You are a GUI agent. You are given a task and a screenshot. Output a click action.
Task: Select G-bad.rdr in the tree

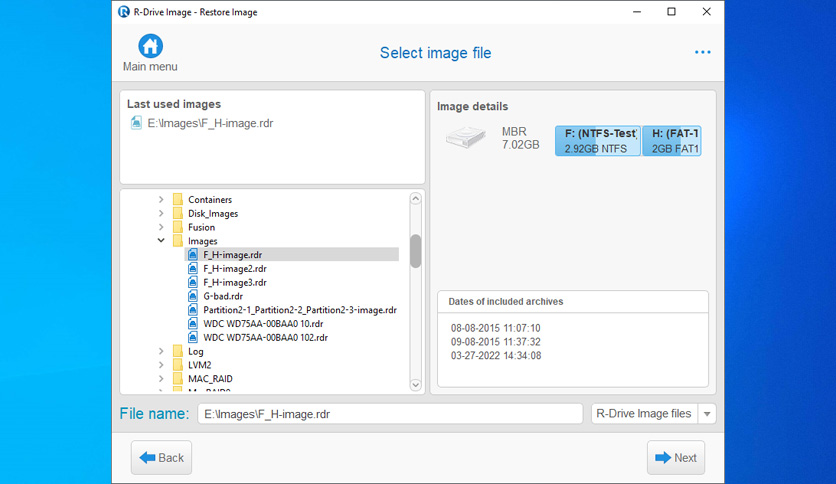223,296
